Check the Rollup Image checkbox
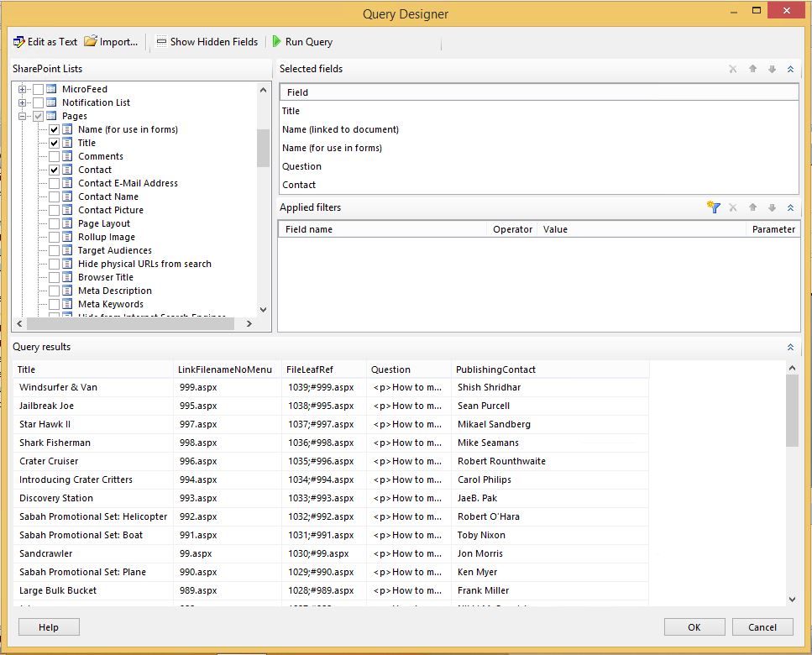The width and height of the screenshot is (812, 655). [55, 237]
